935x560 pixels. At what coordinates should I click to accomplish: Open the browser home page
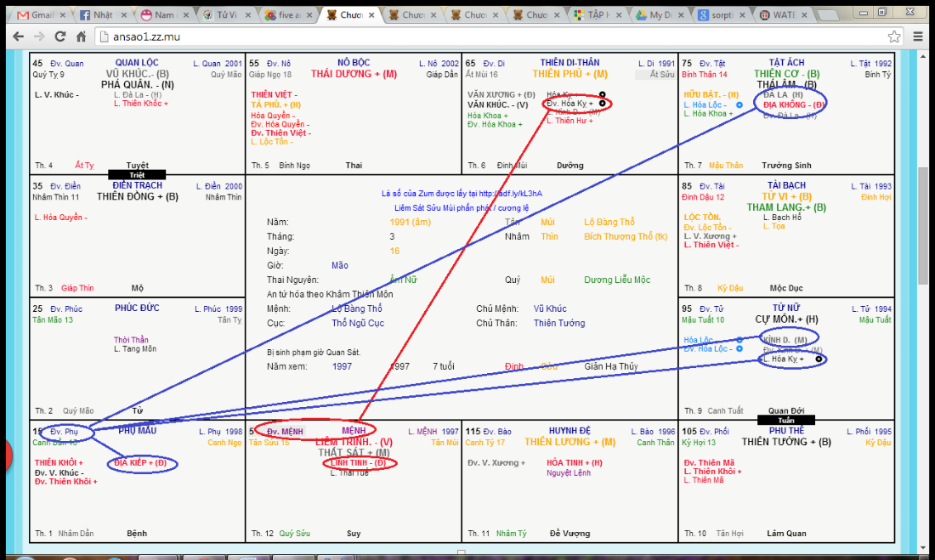82,37
